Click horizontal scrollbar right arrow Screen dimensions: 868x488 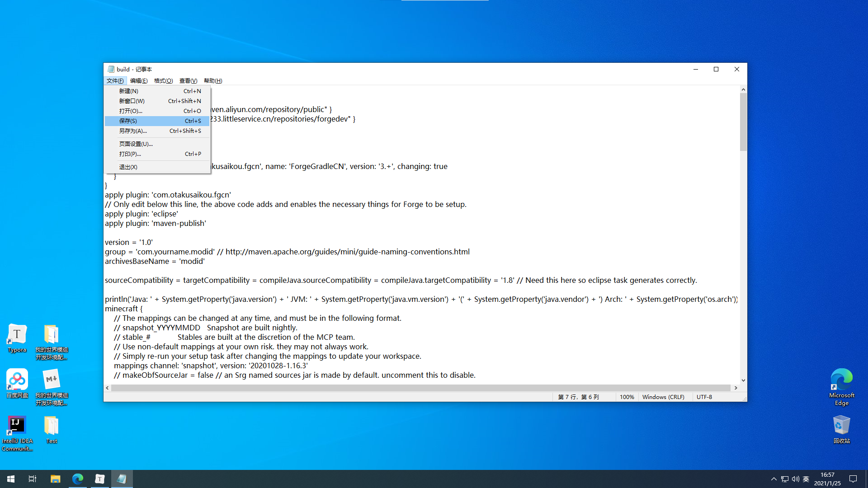[x=736, y=388]
